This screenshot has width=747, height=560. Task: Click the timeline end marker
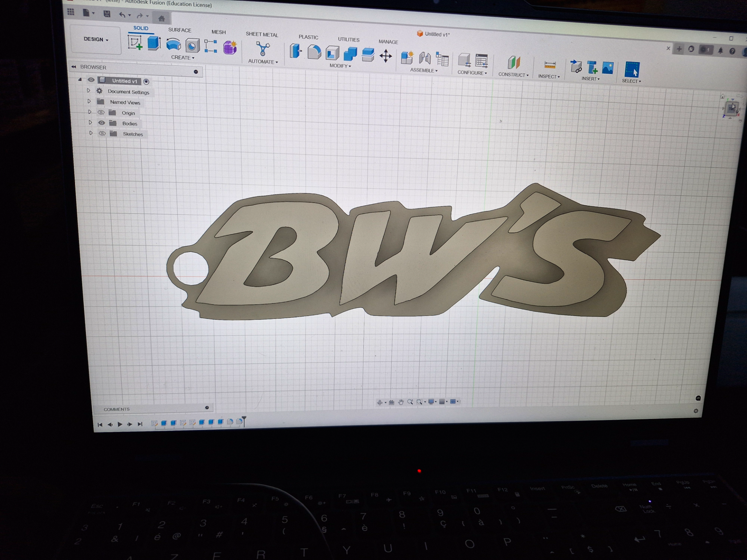tap(244, 421)
